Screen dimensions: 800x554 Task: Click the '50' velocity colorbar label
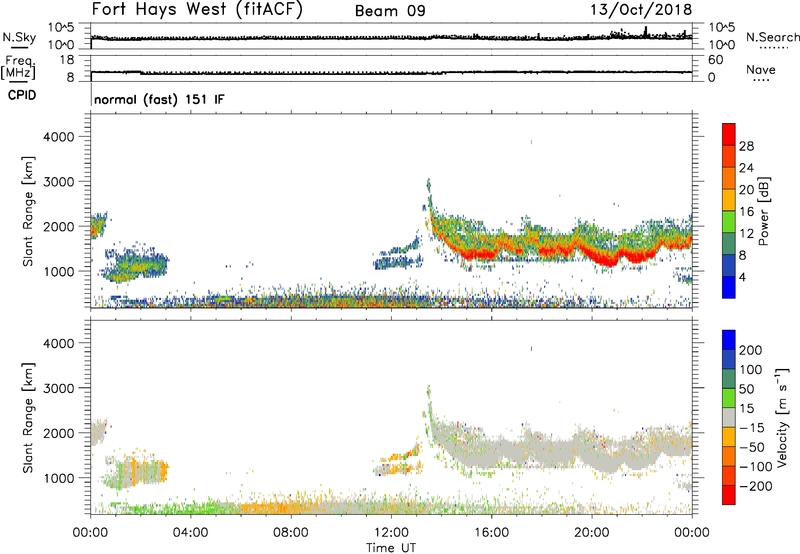click(747, 389)
